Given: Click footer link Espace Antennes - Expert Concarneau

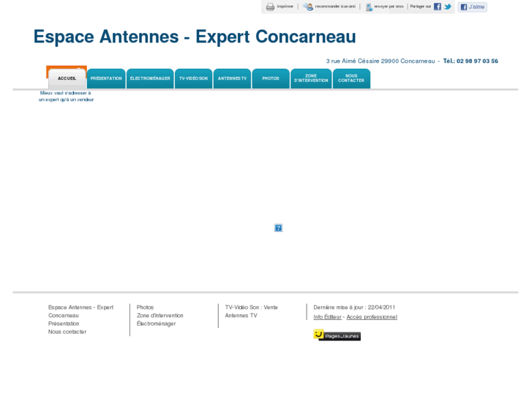Looking at the screenshot, I should pos(80,311).
